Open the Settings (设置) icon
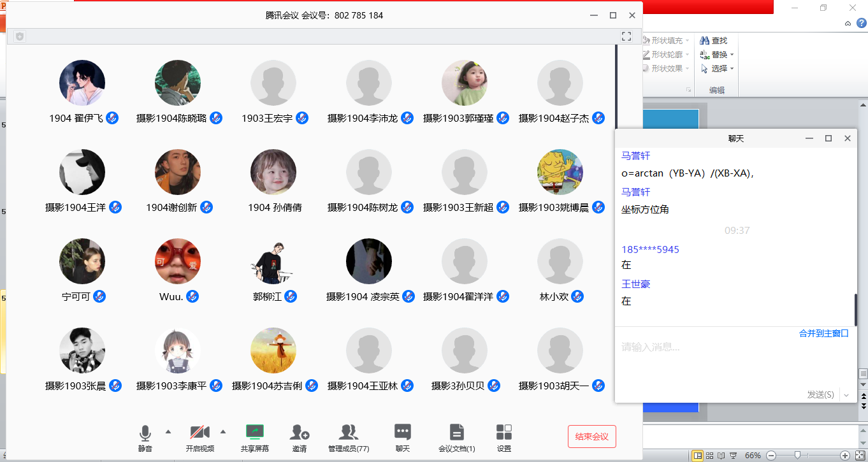This screenshot has width=868, height=462. point(503,433)
